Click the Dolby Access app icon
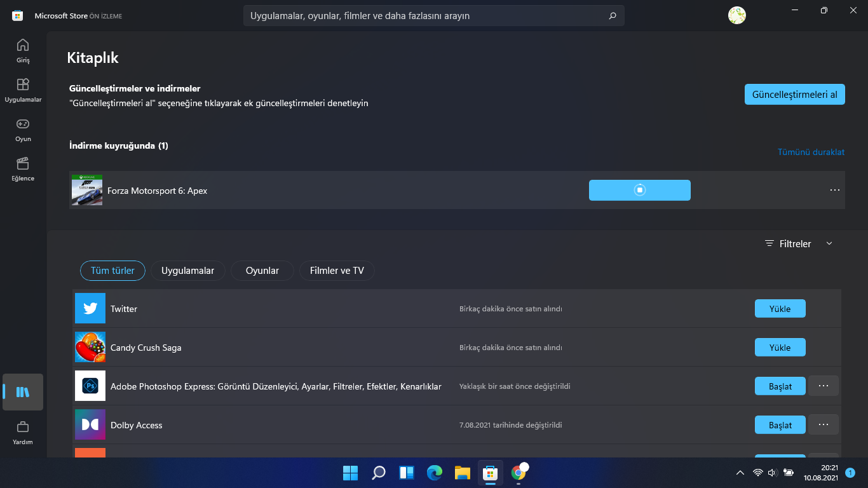 click(90, 425)
